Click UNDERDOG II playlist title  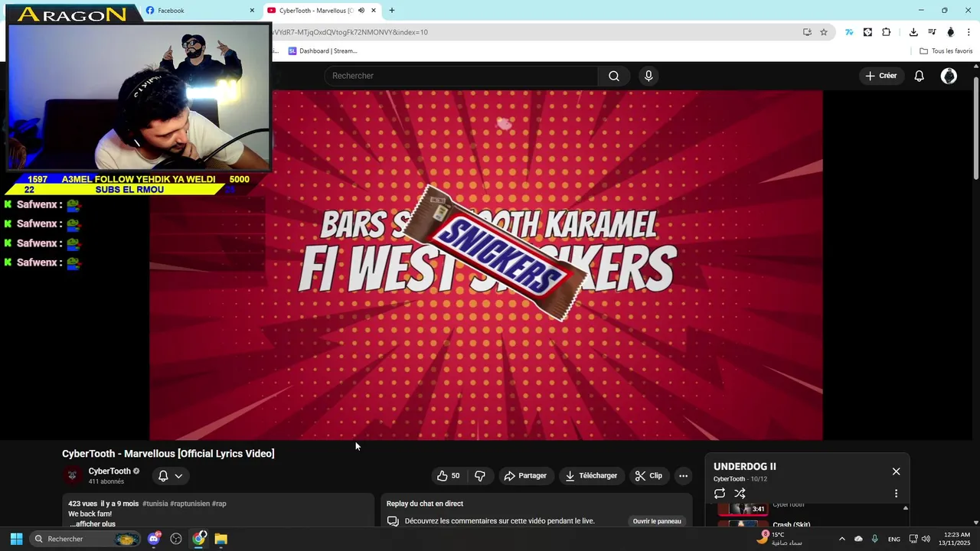pyautogui.click(x=744, y=466)
